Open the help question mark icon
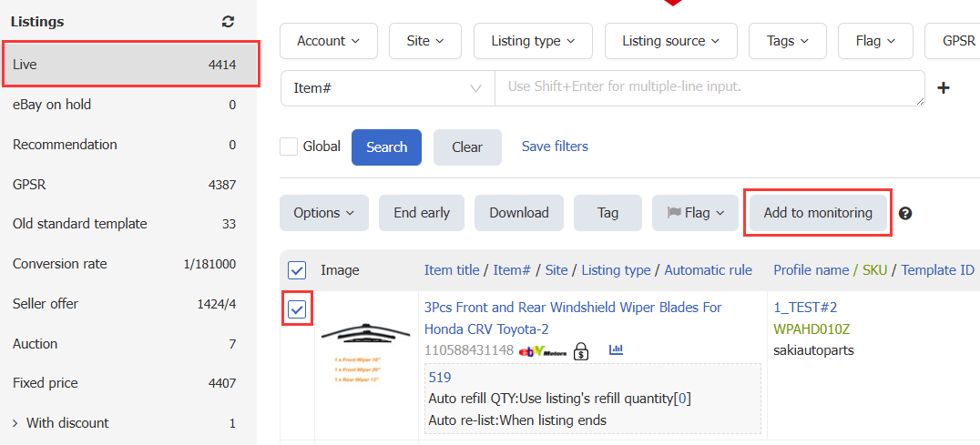Image resolution: width=980 pixels, height=445 pixels. click(905, 214)
